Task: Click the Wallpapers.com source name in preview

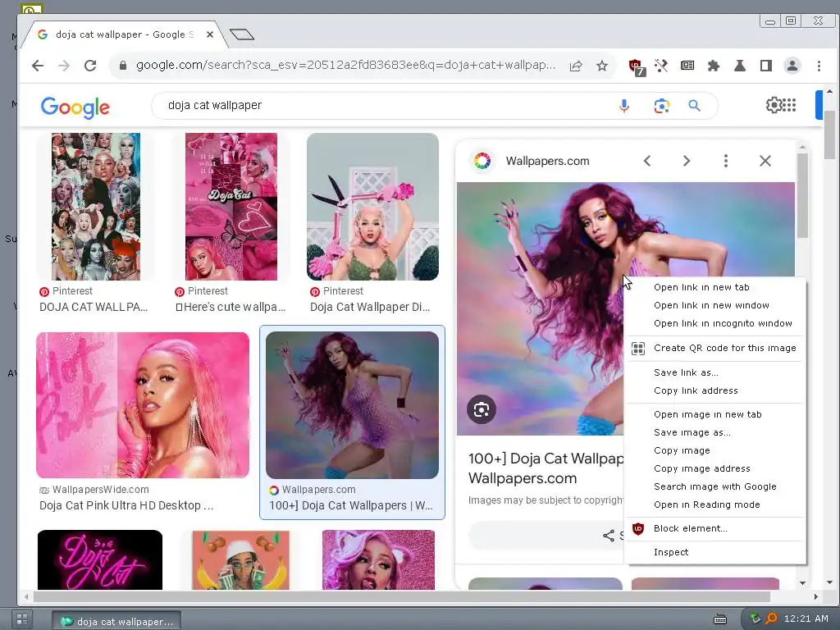Action: pos(547,162)
